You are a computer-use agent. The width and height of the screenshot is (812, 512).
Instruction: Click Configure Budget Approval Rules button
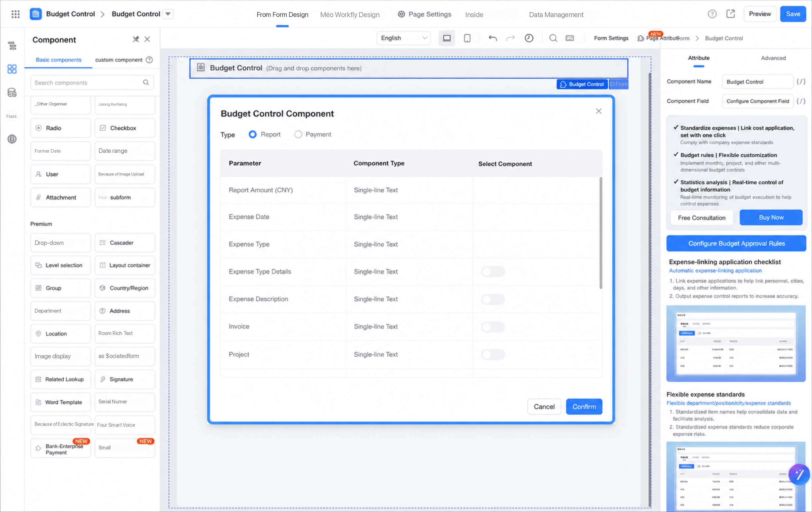[736, 243]
